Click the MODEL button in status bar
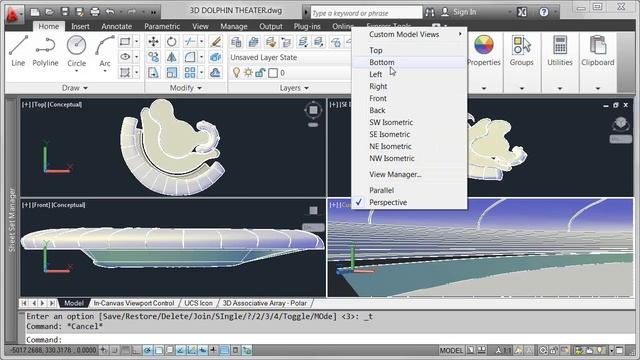 451,350
